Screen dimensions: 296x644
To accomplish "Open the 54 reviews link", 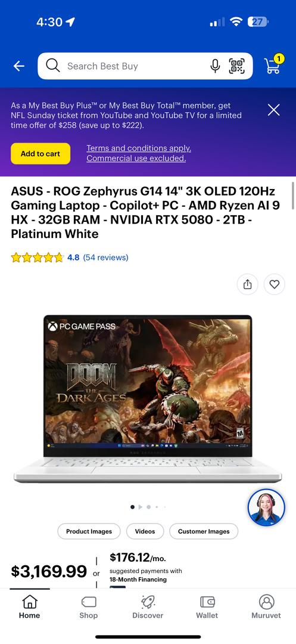I will [x=106, y=258].
